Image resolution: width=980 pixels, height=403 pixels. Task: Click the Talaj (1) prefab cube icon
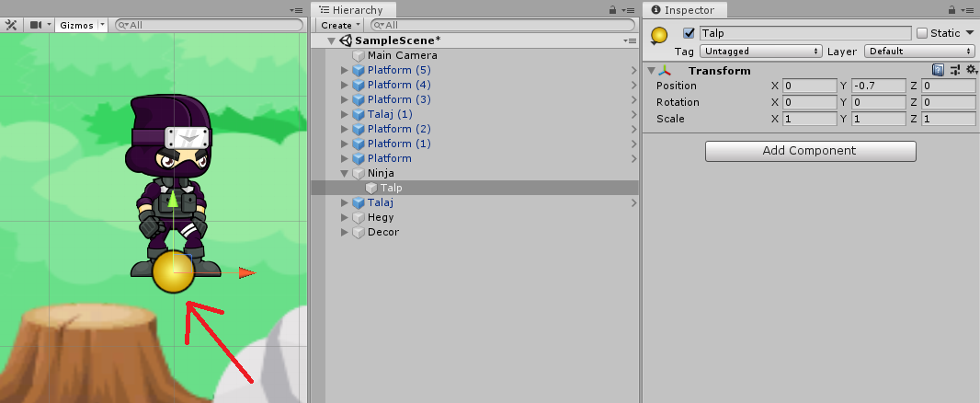(x=359, y=114)
